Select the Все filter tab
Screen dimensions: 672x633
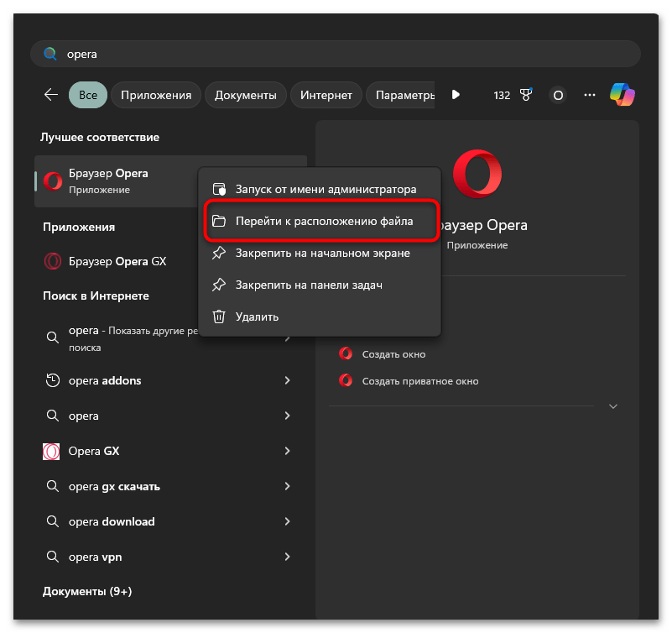88,95
